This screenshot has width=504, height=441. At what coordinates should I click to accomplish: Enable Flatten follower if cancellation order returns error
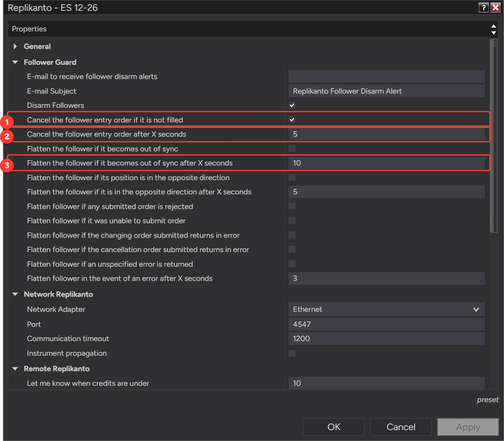292,249
